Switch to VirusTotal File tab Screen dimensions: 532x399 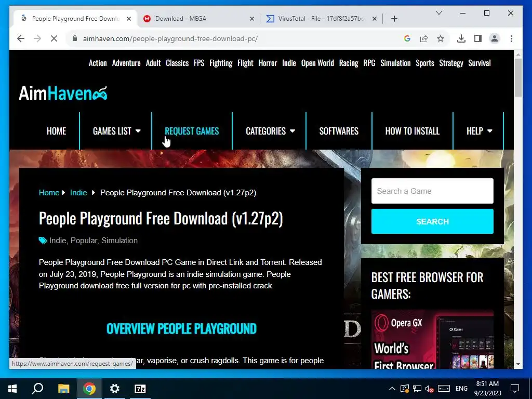(x=321, y=19)
